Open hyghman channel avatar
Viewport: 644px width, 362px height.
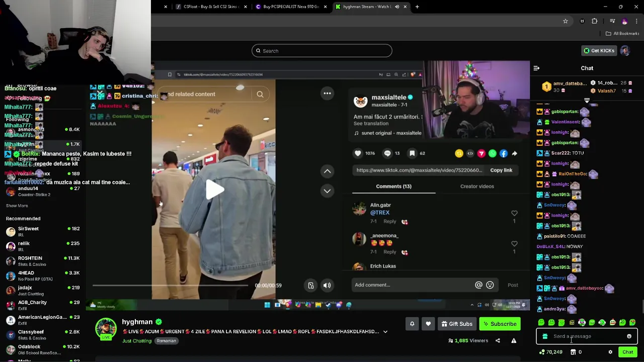106,329
